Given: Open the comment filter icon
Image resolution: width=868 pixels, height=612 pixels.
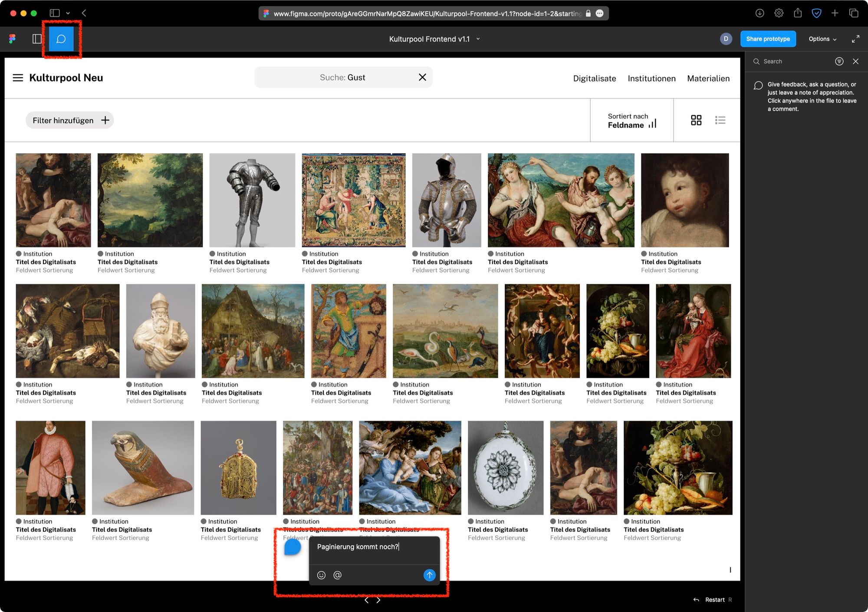Looking at the screenshot, I should point(839,62).
